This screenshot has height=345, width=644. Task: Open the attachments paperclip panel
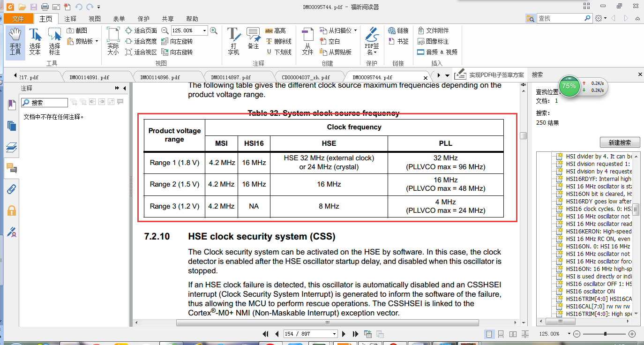(12, 189)
